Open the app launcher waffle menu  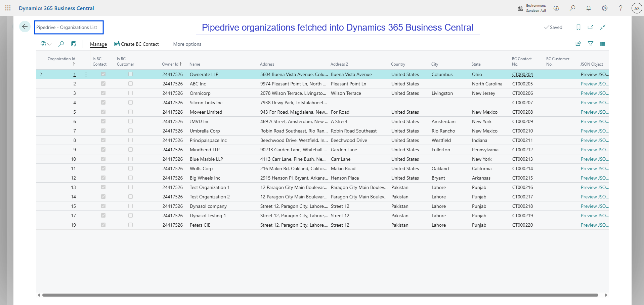click(x=8, y=8)
